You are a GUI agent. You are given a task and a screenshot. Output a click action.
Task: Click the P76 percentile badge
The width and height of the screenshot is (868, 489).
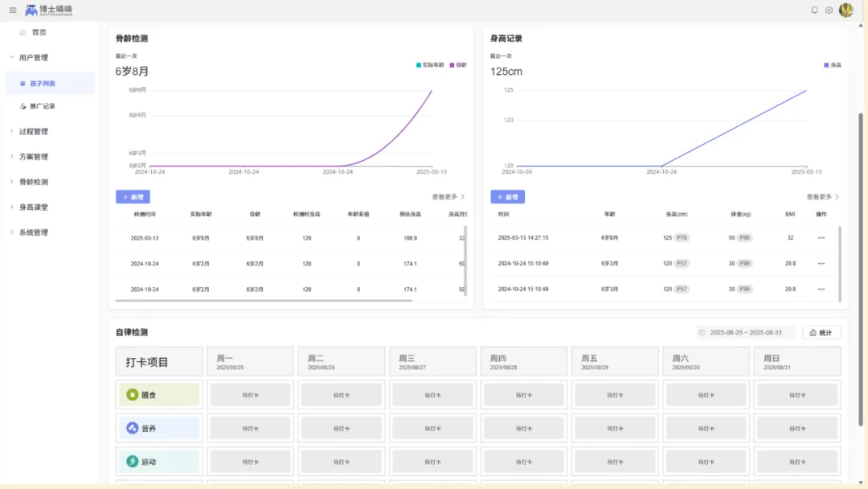click(x=682, y=237)
